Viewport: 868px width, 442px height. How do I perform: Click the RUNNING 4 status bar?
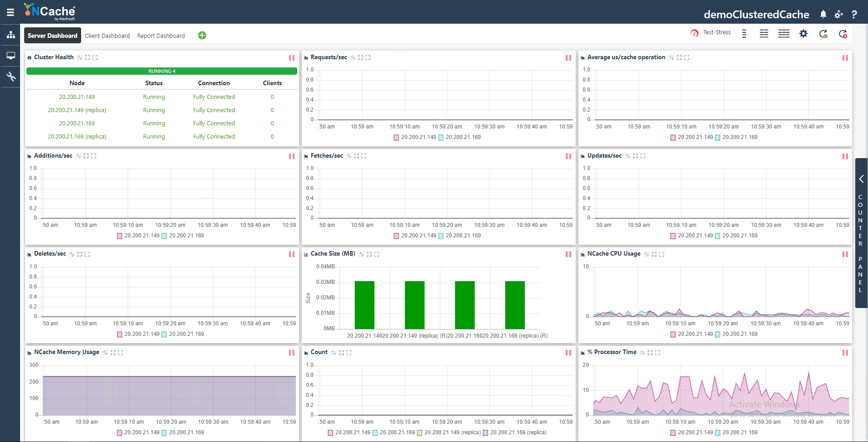[162, 71]
